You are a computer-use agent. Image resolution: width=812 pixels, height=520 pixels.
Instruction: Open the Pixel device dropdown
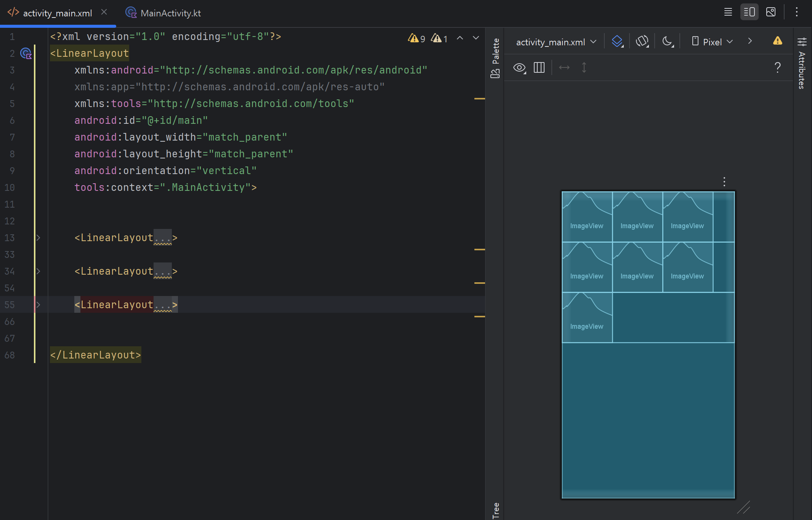click(x=712, y=42)
